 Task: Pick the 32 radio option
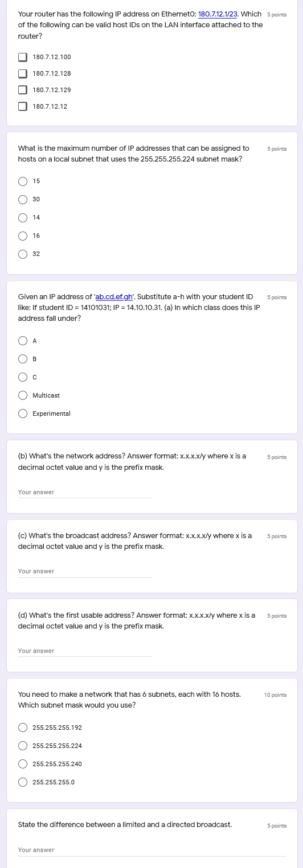coord(23,254)
